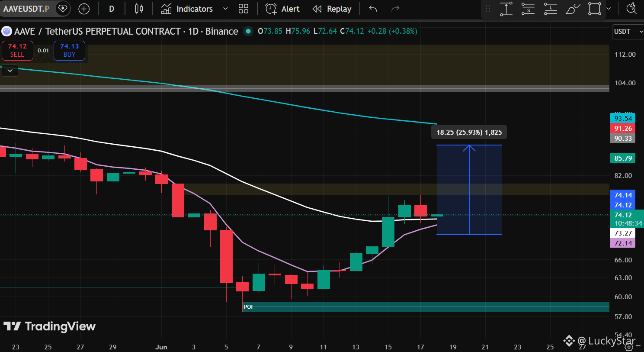The image size is (644, 352).
Task: Select the AAVE / TetherUS PERPETUAL CONTRACT title
Action: (98, 31)
